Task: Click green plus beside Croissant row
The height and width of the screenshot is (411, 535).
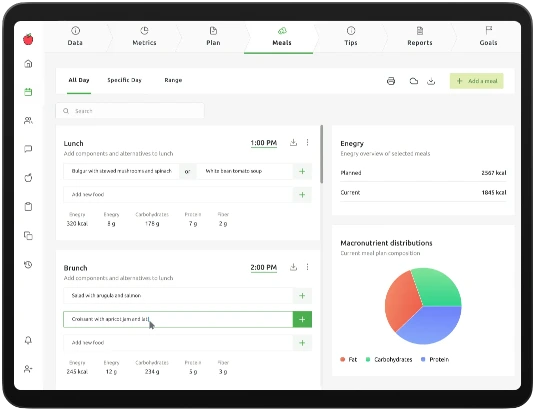Action: (x=302, y=319)
